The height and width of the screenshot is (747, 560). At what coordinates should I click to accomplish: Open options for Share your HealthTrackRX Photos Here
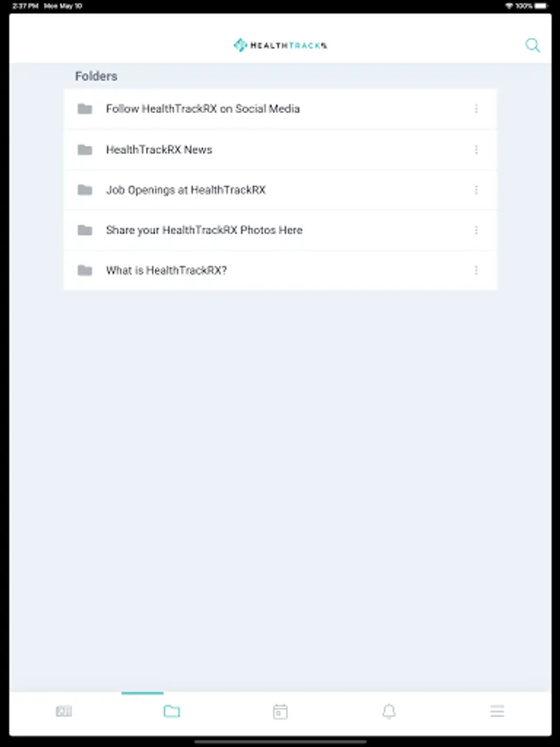tap(476, 230)
